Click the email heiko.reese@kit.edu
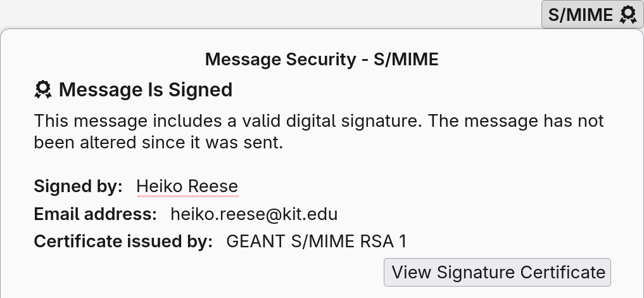 (254, 214)
